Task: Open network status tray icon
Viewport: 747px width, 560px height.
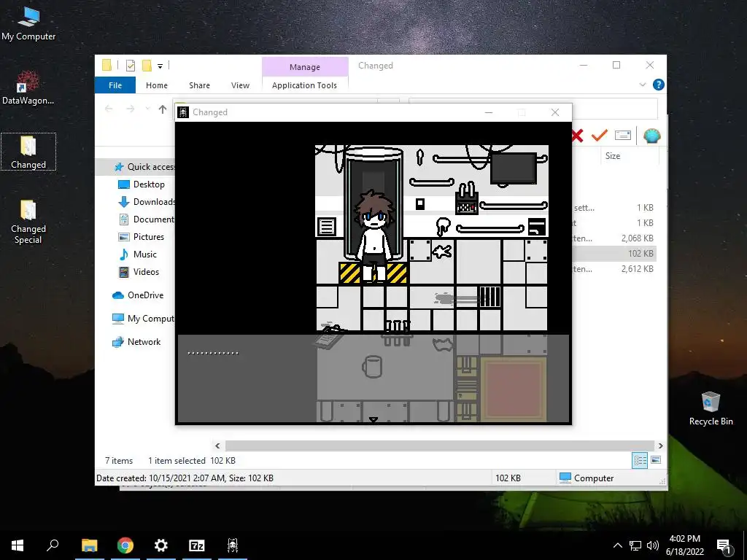Action: tap(635, 545)
